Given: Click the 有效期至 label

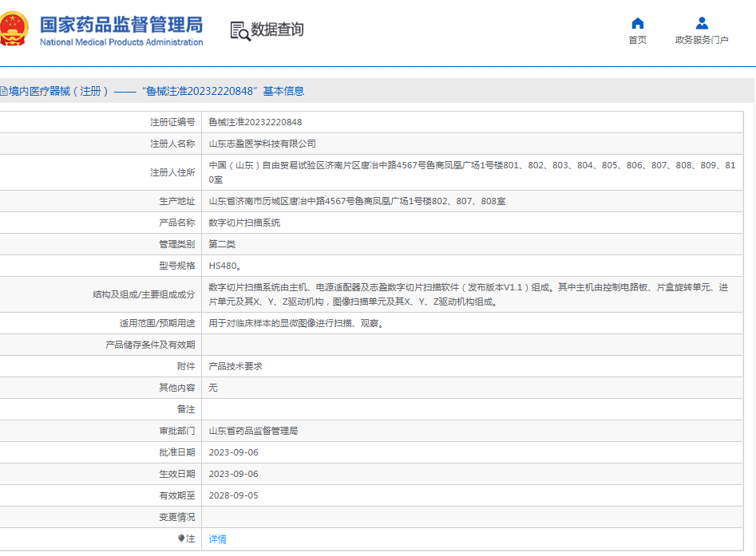Looking at the screenshot, I should coord(177,495).
